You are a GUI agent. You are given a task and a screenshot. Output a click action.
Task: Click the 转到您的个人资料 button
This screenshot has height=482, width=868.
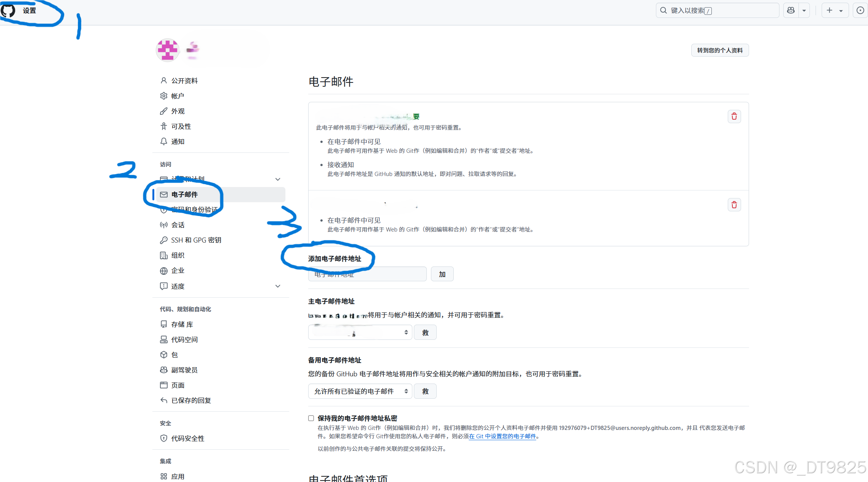coord(719,50)
